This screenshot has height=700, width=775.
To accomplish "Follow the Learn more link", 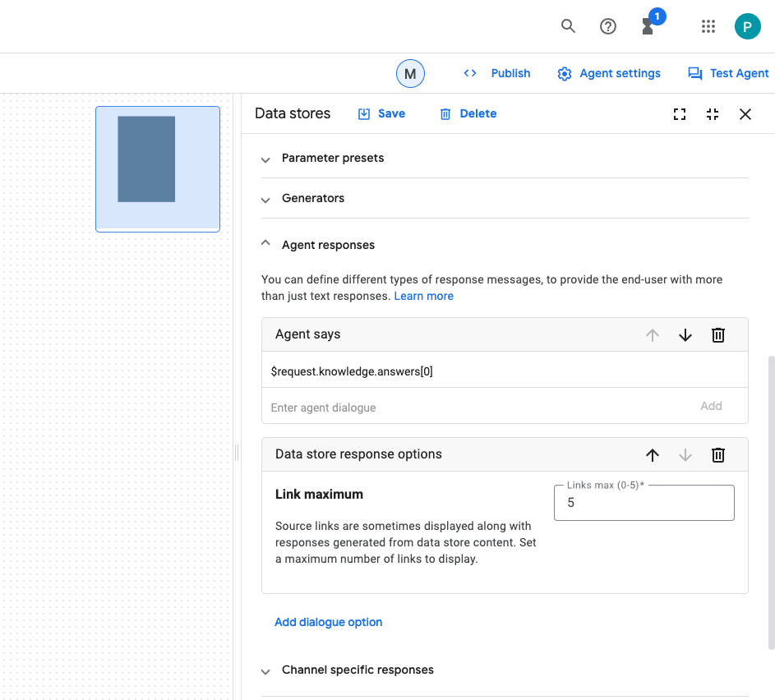I will [x=423, y=296].
